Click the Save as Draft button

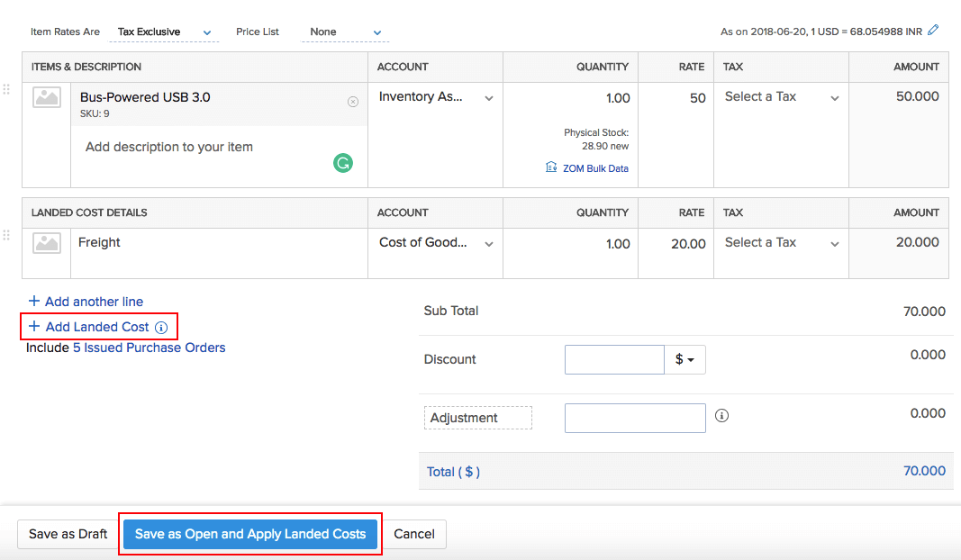click(67, 534)
